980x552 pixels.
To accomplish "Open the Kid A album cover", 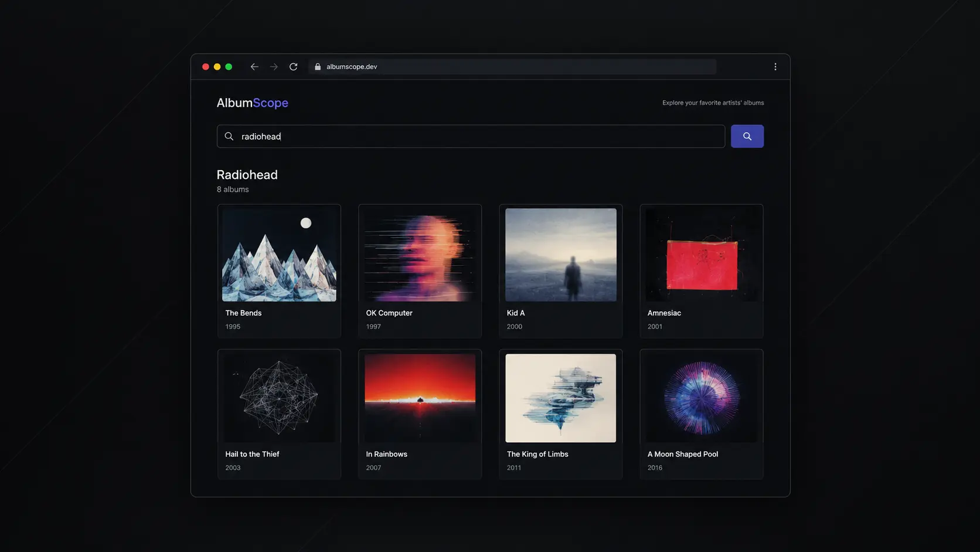I will pyautogui.click(x=561, y=255).
